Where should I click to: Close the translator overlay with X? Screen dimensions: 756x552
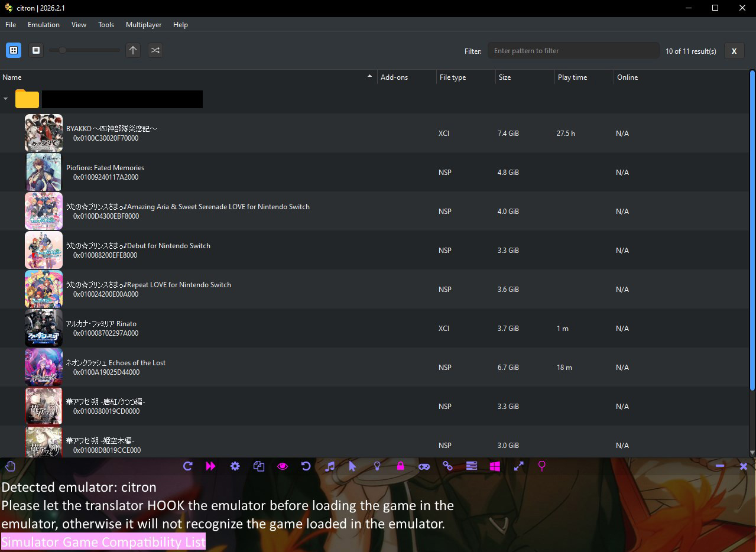tap(744, 466)
